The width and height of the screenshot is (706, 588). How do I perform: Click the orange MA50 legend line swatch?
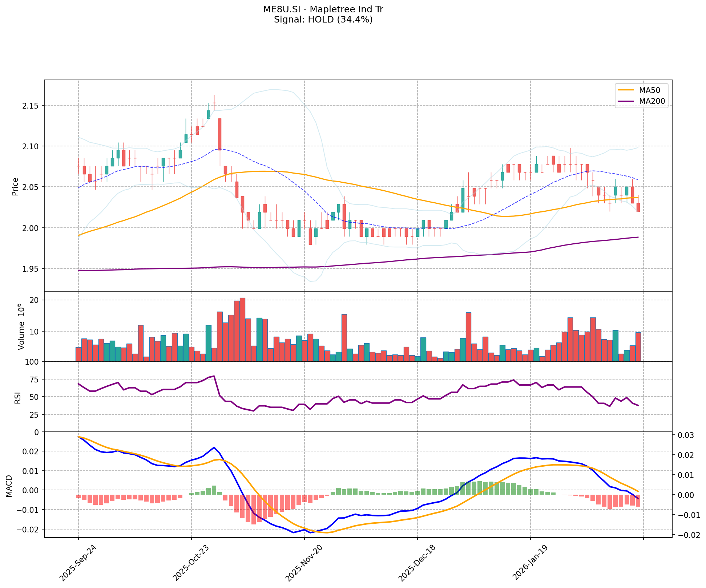click(x=625, y=90)
